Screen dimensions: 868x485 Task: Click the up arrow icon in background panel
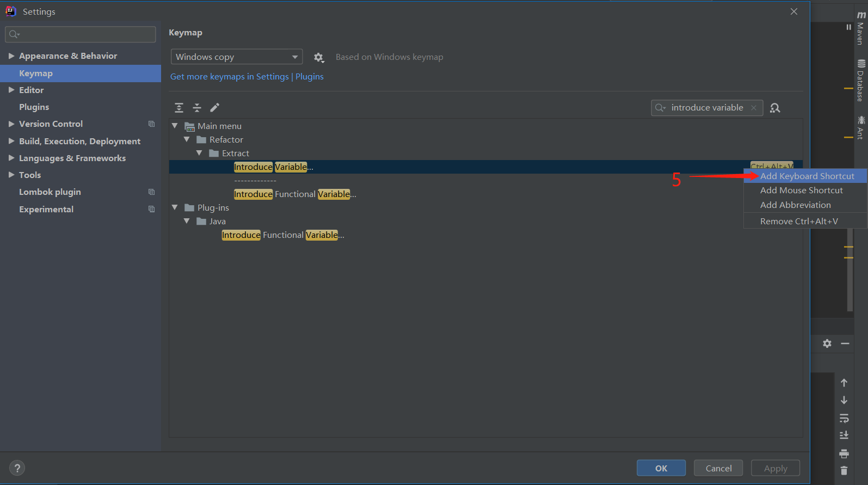(844, 383)
